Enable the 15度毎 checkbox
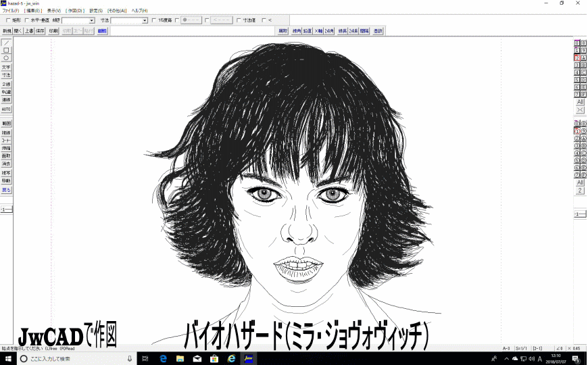Screen dimensions: 588x365 click(x=153, y=20)
